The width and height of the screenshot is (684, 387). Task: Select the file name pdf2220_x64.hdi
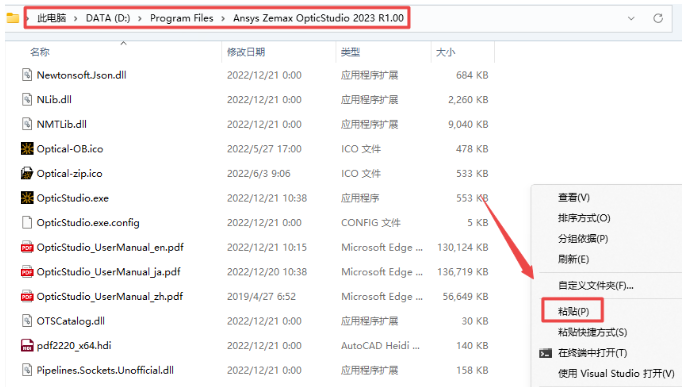coord(74,346)
